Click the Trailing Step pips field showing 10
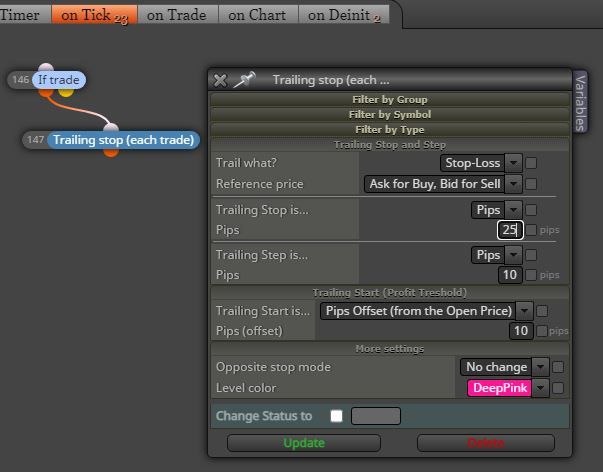603x472 pixels. 510,275
